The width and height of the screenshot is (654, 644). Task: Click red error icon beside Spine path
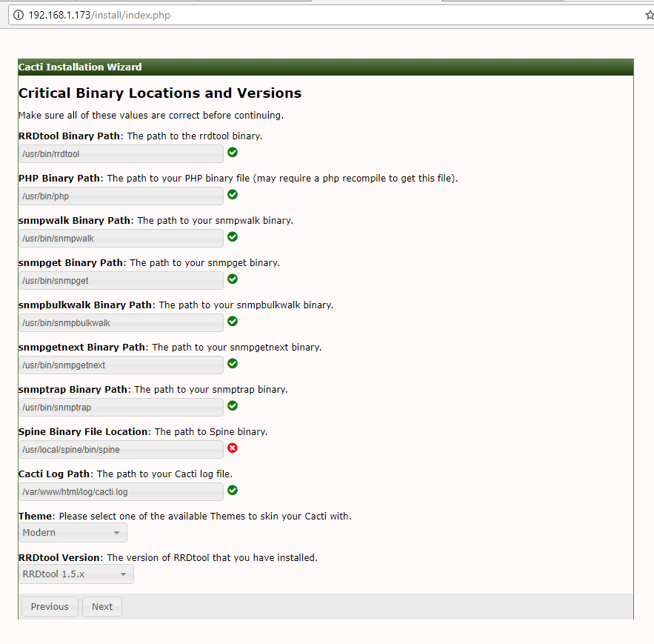point(233,448)
